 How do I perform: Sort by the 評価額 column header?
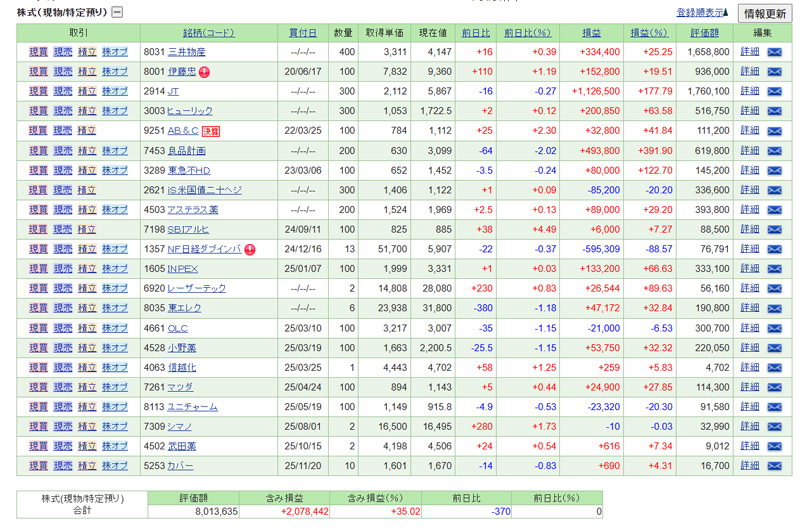point(704,33)
